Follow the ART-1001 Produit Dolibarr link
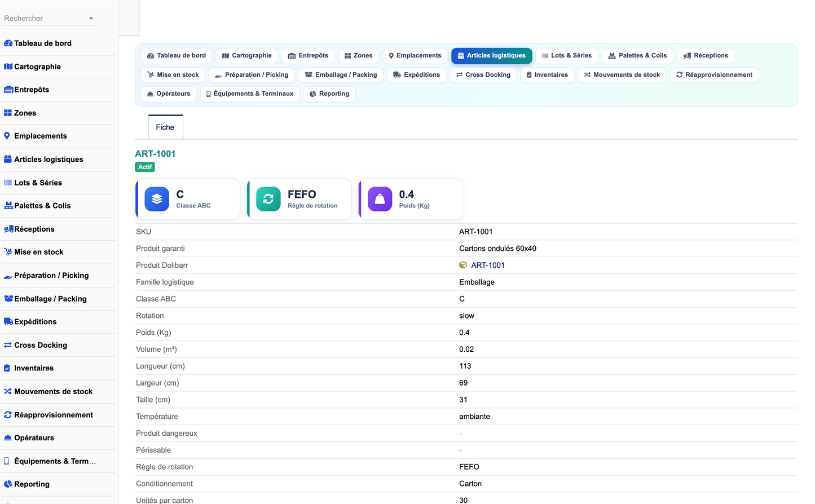 pyautogui.click(x=488, y=265)
